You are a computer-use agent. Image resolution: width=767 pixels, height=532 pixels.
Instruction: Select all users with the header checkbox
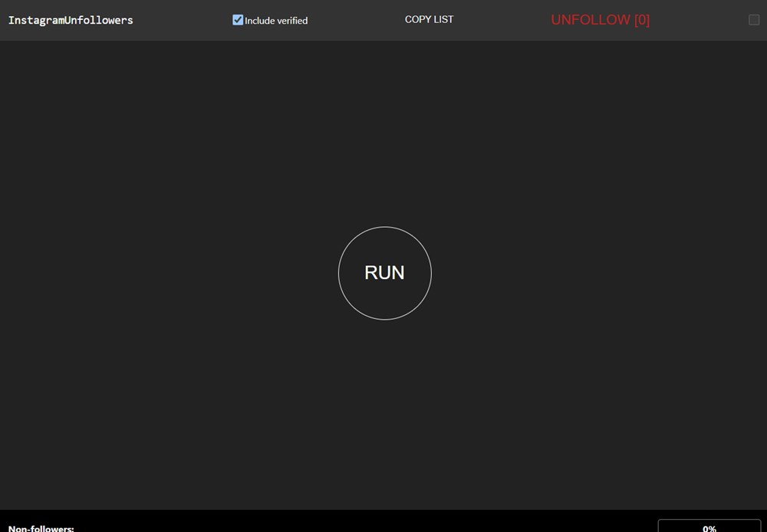coord(754,20)
